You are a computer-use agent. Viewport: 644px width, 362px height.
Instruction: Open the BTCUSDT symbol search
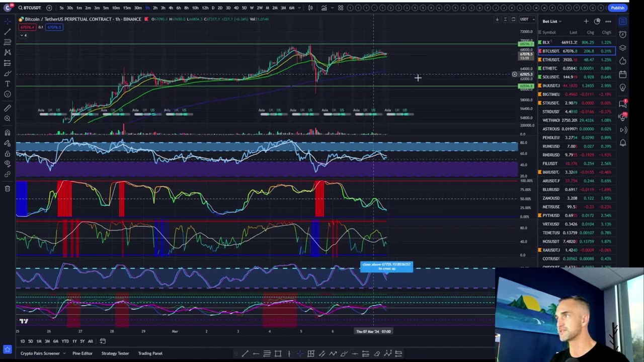pos(30,8)
